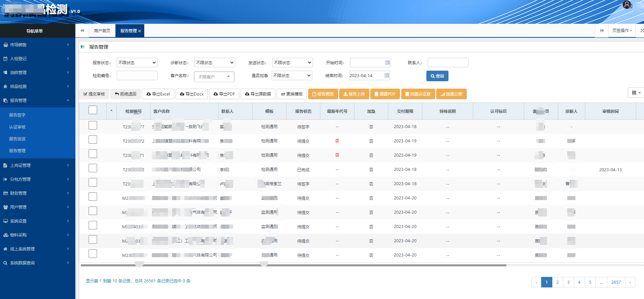This screenshot has width=644, height=299.
Task: Switch to the 商户首页 tab
Action: point(102,31)
